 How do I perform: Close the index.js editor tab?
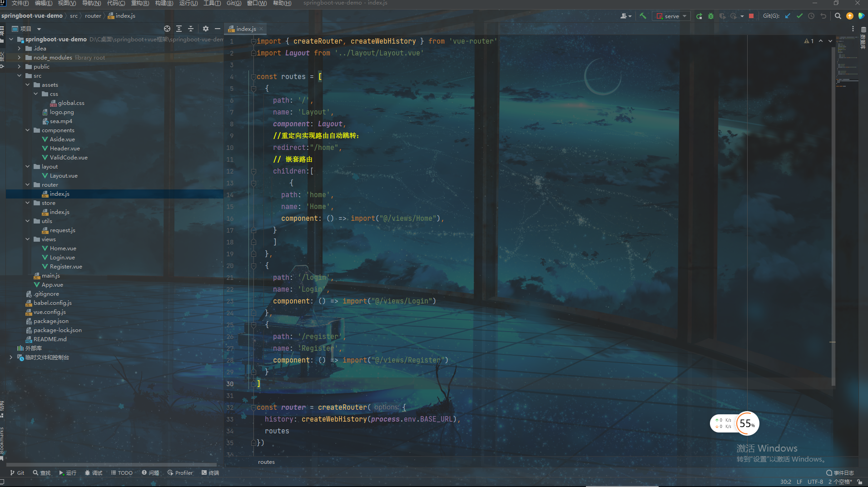(262, 29)
